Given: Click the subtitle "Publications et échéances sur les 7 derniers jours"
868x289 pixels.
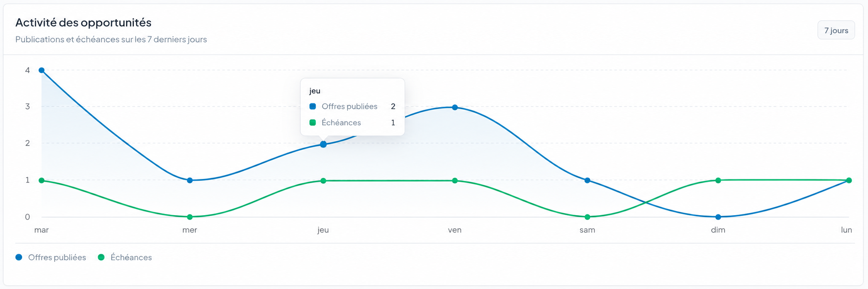Looking at the screenshot, I should [111, 40].
